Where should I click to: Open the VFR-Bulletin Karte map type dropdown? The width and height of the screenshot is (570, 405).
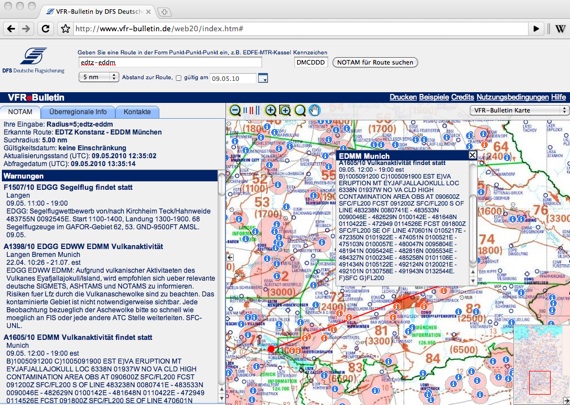pyautogui.click(x=519, y=110)
